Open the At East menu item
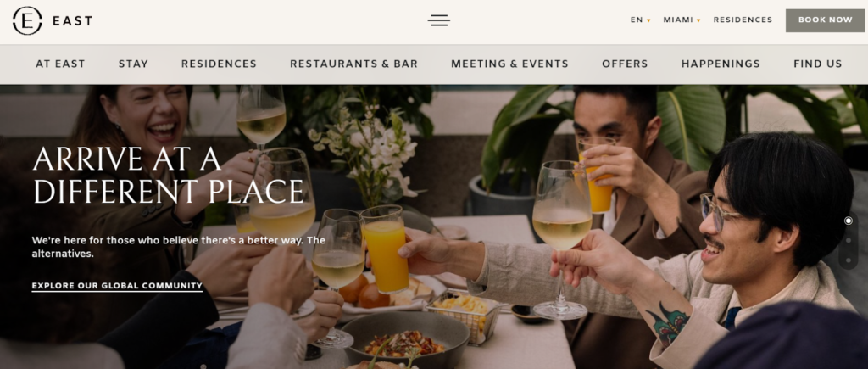The width and height of the screenshot is (868, 369). 60,64
